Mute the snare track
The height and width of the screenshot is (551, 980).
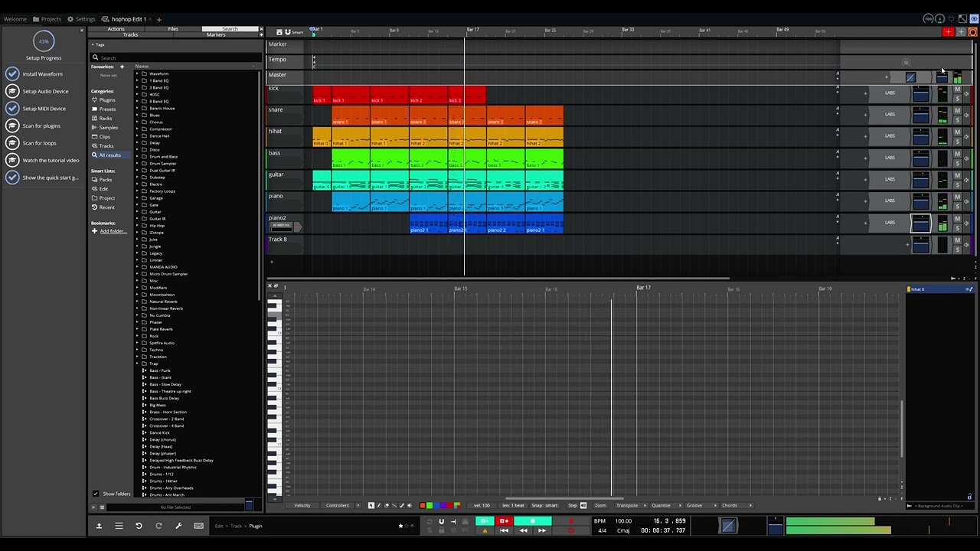(957, 112)
